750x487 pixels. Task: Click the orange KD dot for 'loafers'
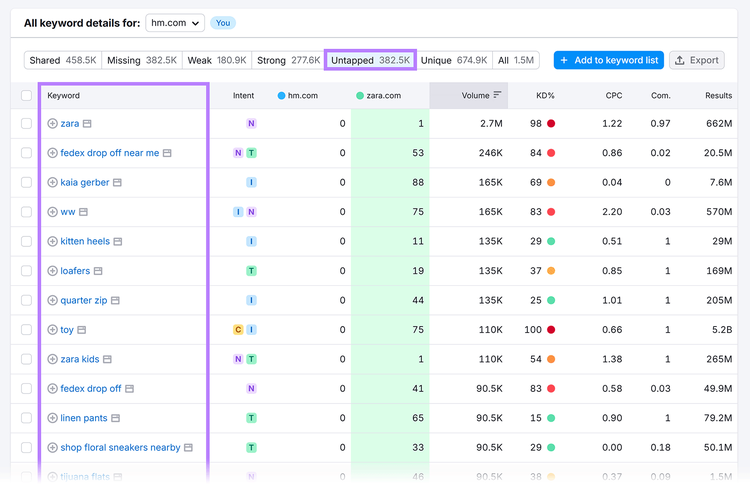(551, 271)
